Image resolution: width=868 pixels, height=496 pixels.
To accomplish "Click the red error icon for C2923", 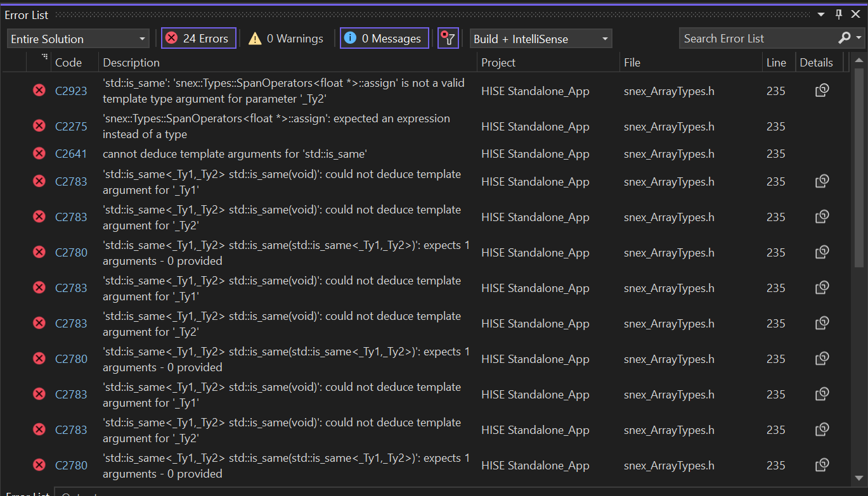I will tap(39, 91).
